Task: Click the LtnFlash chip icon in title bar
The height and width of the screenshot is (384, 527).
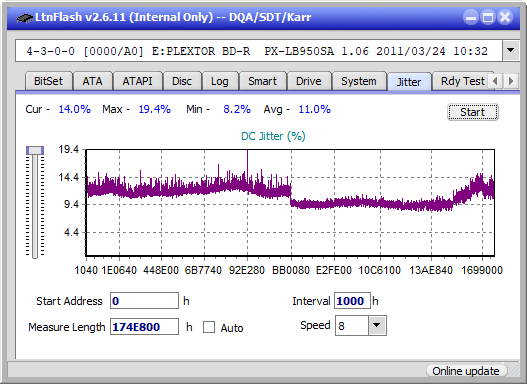Action: pos(24,17)
